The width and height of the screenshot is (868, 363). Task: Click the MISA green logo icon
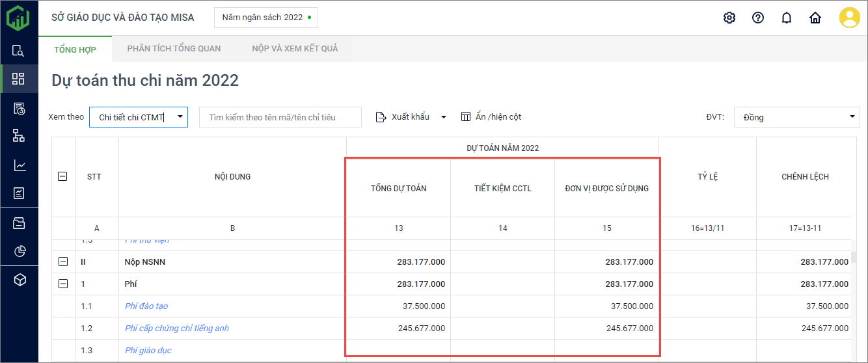[18, 18]
